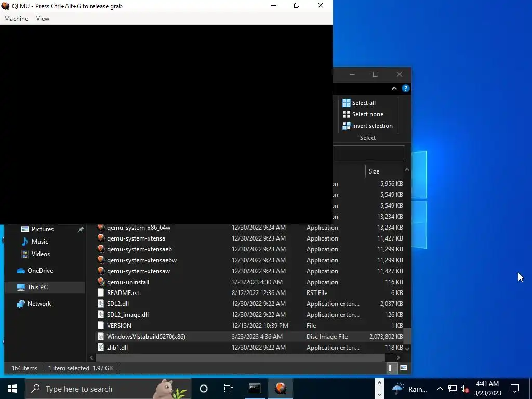Viewport: 532px width, 399px height.
Task: Maximize the File Explorer window
Action: pos(375,74)
